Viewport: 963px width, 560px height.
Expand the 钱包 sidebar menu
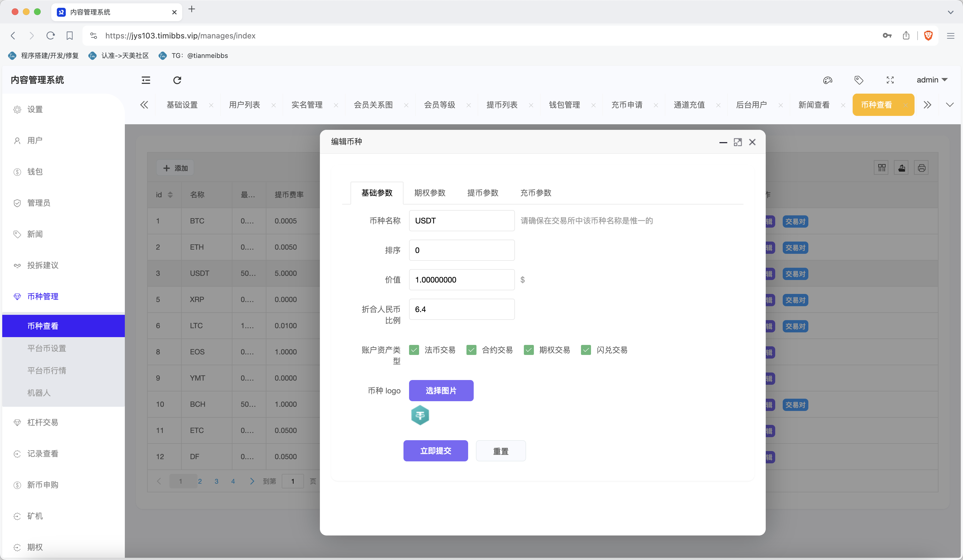64,172
